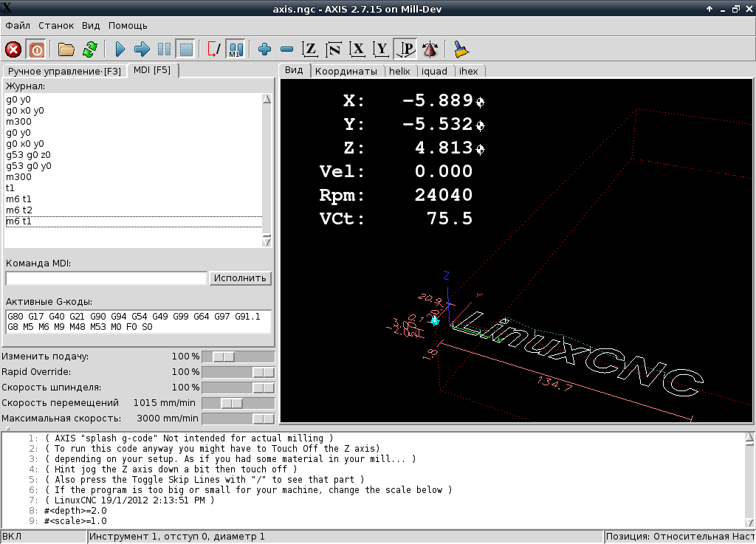Toggle optional pause M1 button
This screenshot has height=544, width=756.
tap(236, 49)
